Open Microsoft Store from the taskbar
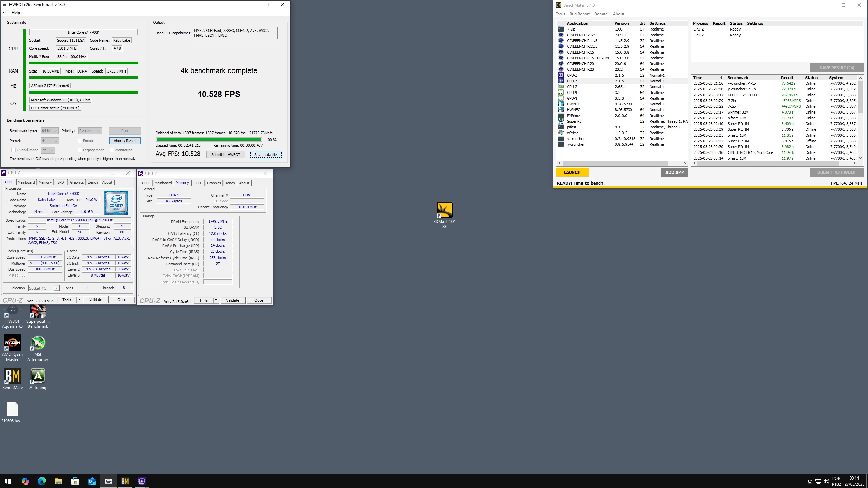The height and width of the screenshot is (488, 868). [x=75, y=481]
